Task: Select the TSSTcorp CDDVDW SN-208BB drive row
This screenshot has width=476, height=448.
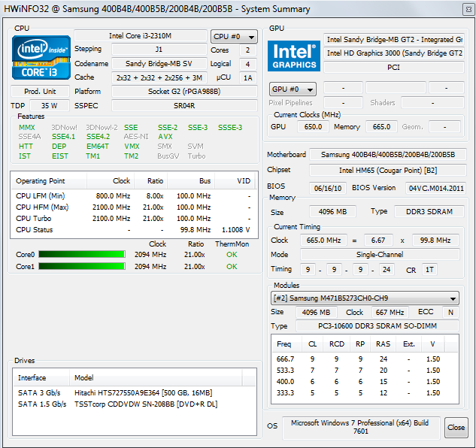Action: (x=135, y=404)
